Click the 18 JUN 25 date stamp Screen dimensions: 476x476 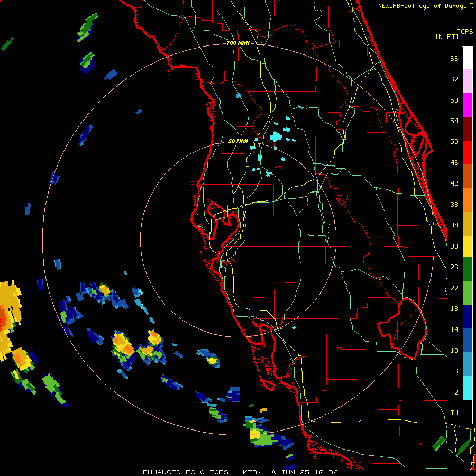(x=288, y=472)
